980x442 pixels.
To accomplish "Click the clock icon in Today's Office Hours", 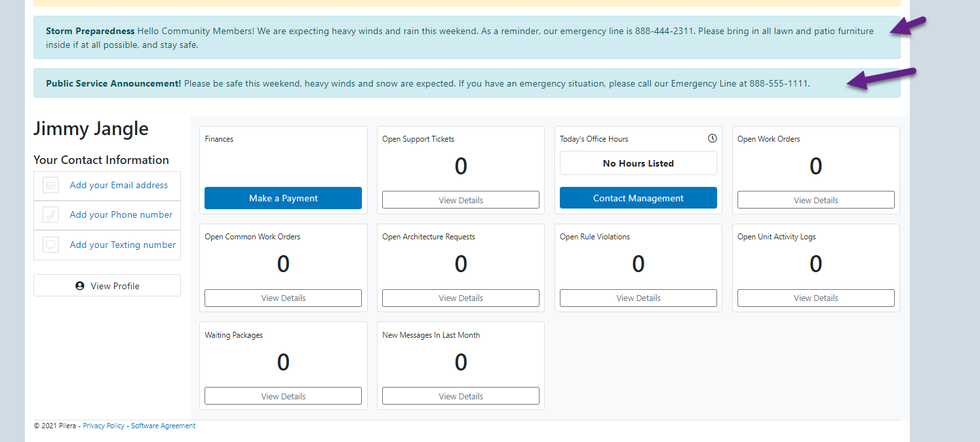I will 713,138.
